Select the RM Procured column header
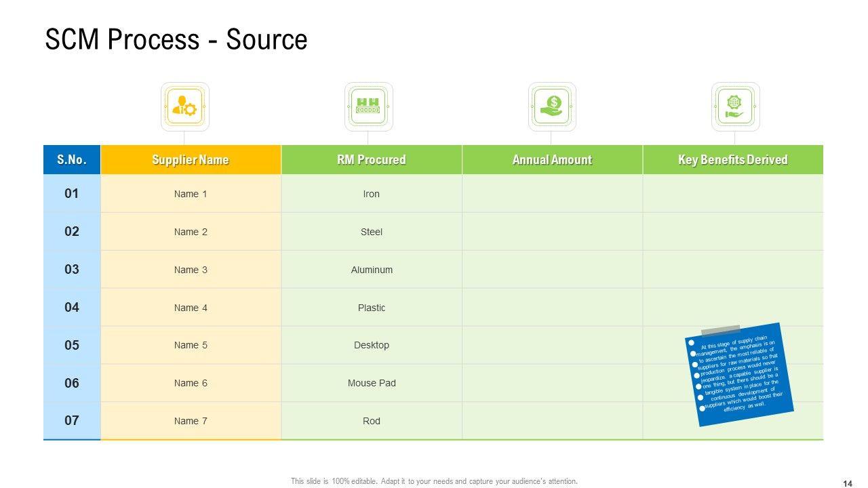This screenshot has height=488, width=868. pos(372,160)
